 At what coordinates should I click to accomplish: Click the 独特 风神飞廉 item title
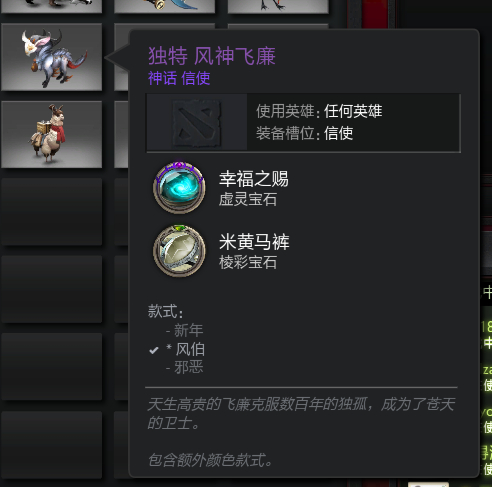pos(212,56)
